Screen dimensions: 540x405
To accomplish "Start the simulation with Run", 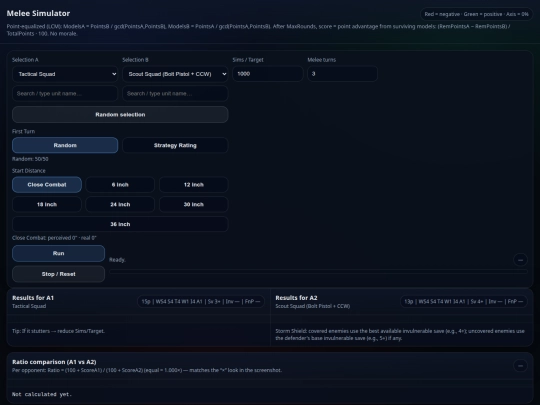I will [59, 253].
